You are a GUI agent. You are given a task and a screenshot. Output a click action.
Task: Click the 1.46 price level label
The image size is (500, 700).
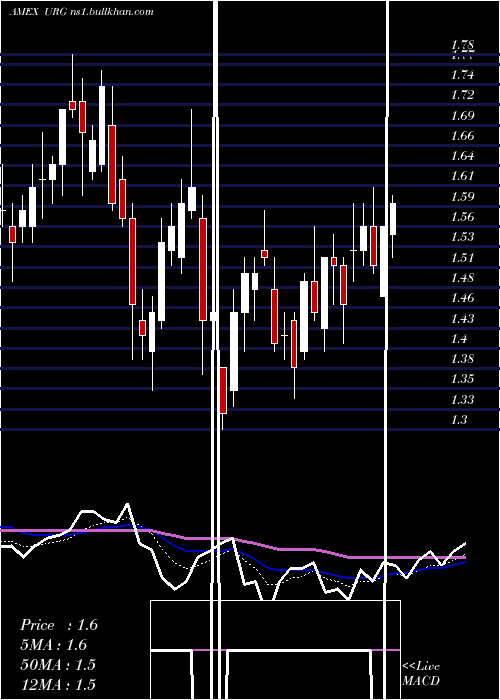coord(462,298)
